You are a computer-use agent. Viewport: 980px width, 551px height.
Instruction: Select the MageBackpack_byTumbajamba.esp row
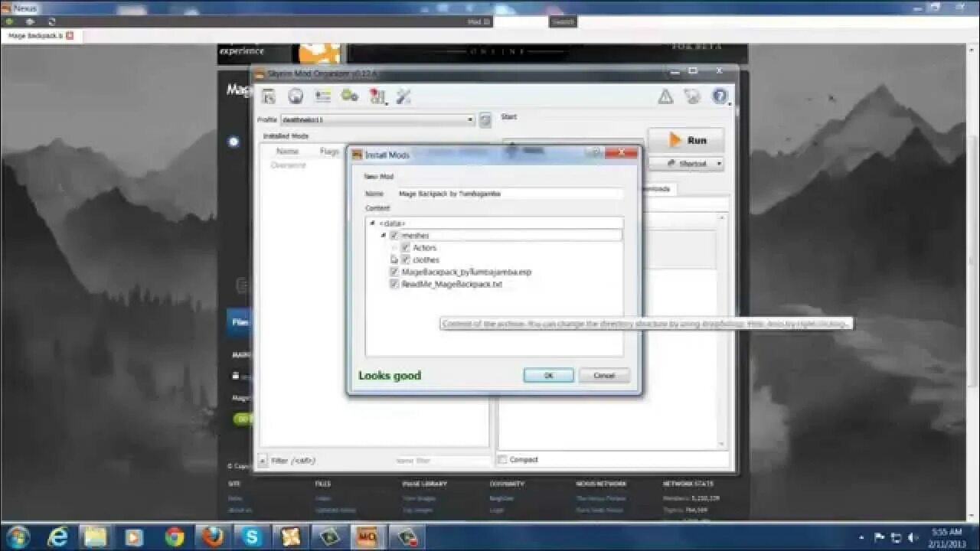click(x=466, y=272)
